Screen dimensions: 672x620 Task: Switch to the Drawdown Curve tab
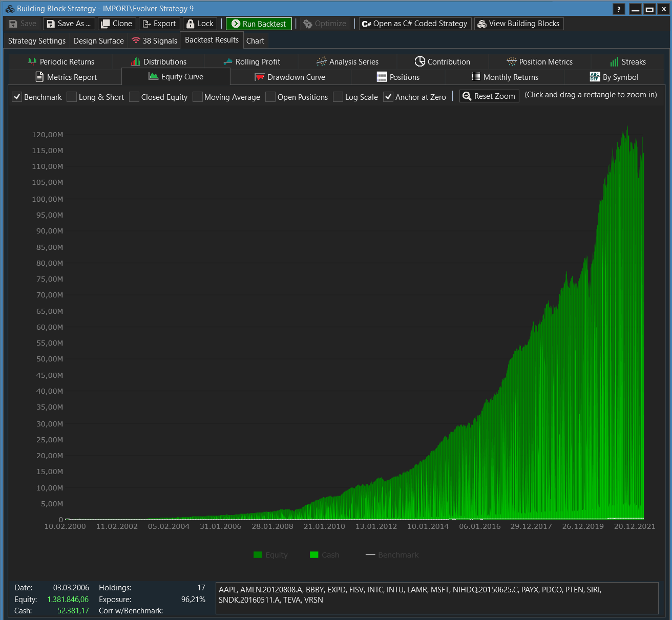[x=290, y=77]
